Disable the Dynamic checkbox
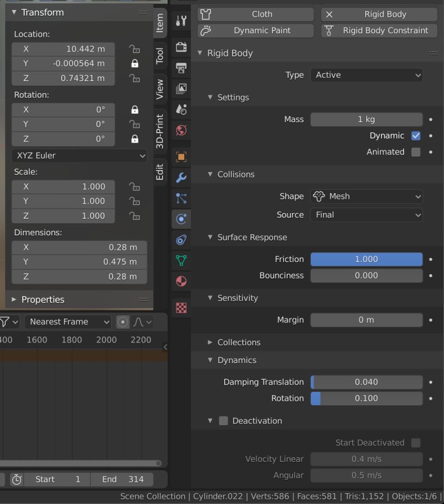 [x=415, y=135]
